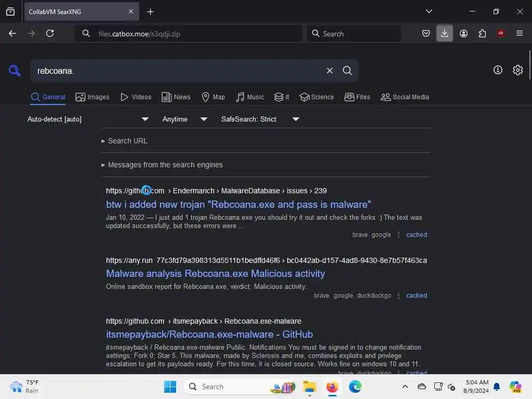Open SearXNG about info icon
Viewport: 532px width, 399px height.
pyautogui.click(x=498, y=70)
